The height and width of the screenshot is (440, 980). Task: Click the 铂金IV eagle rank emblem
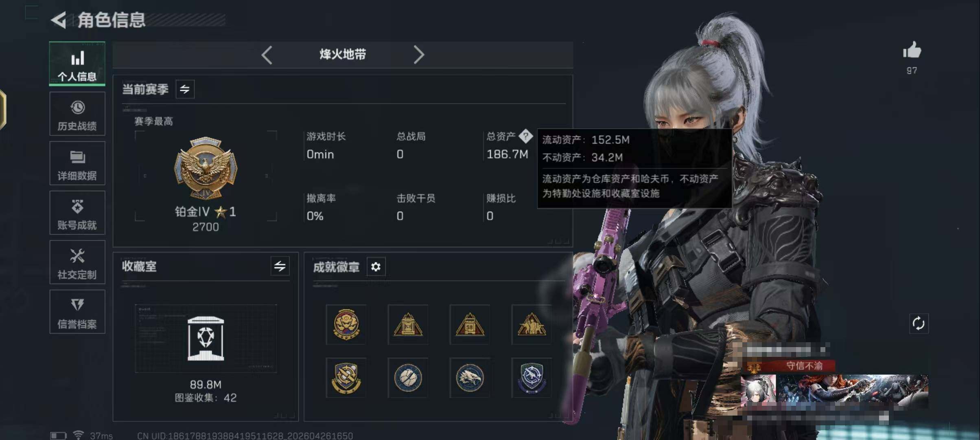coord(206,168)
